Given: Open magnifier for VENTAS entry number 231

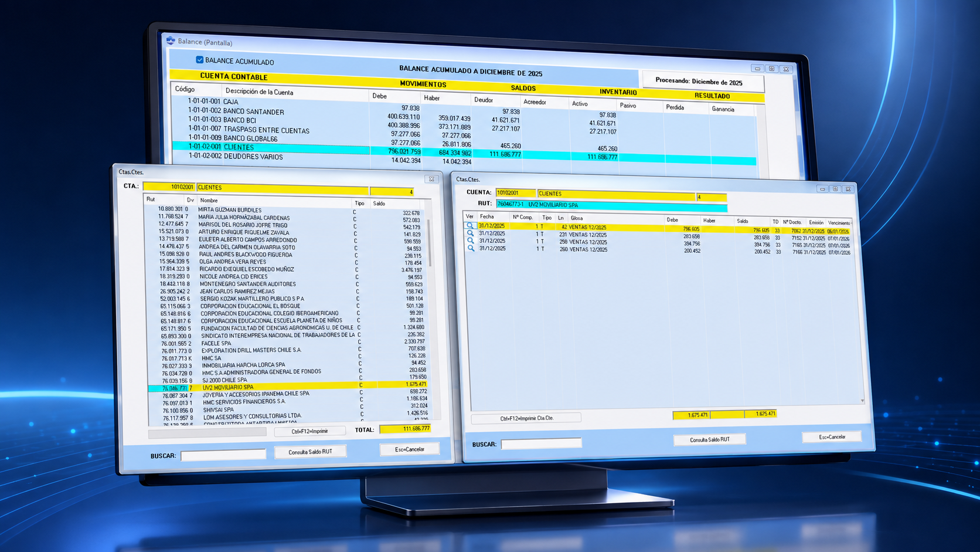Looking at the screenshot, I should click(x=470, y=233).
